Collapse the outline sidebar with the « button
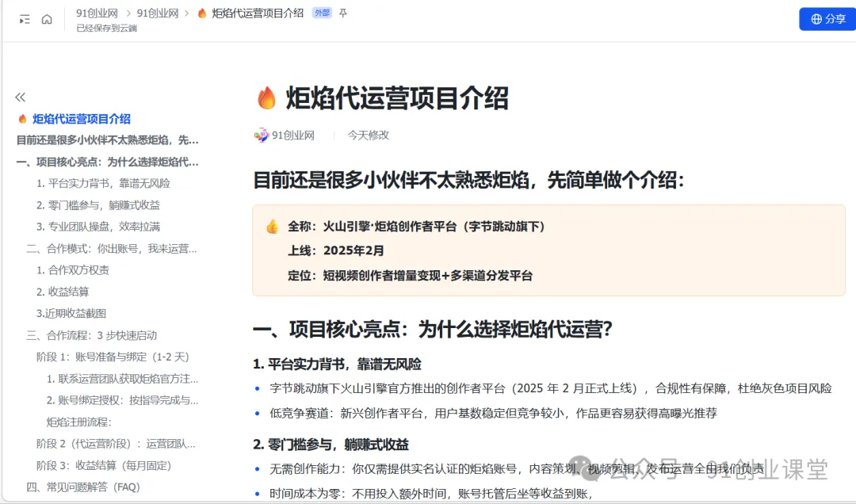This screenshot has height=504, width=856. (x=20, y=96)
